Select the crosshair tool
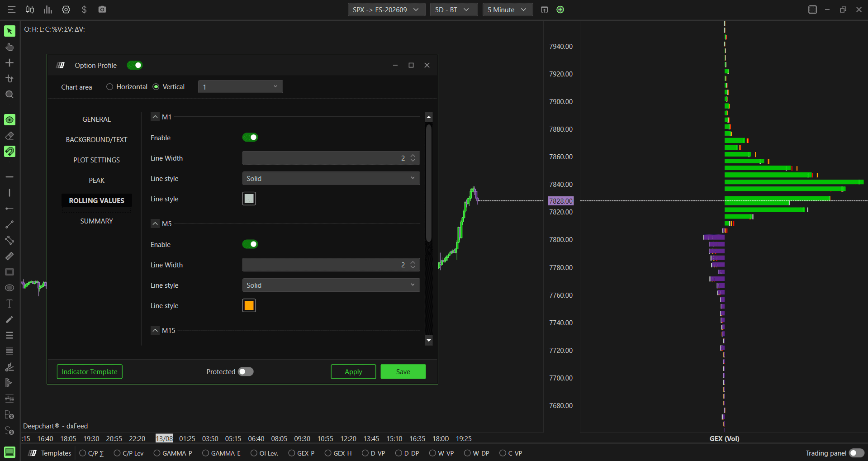The image size is (868, 461). click(9, 62)
